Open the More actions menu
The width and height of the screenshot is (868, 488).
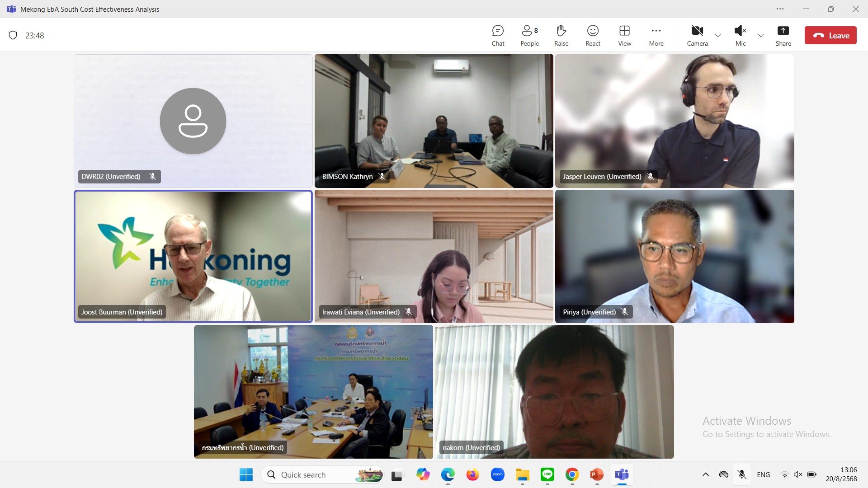point(656,35)
